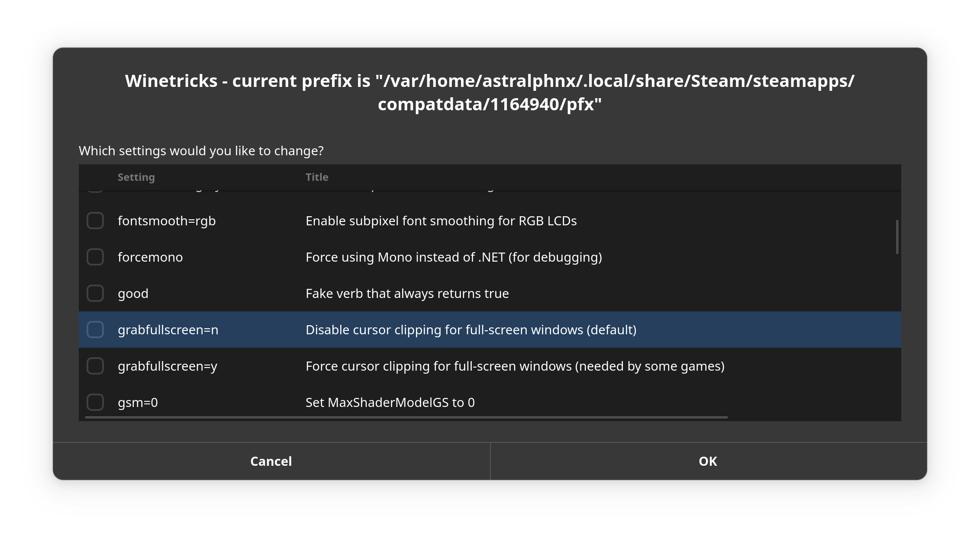Click the 'Set MaxShaderModelGS to 0' description
This screenshot has width=980, height=538.
390,403
